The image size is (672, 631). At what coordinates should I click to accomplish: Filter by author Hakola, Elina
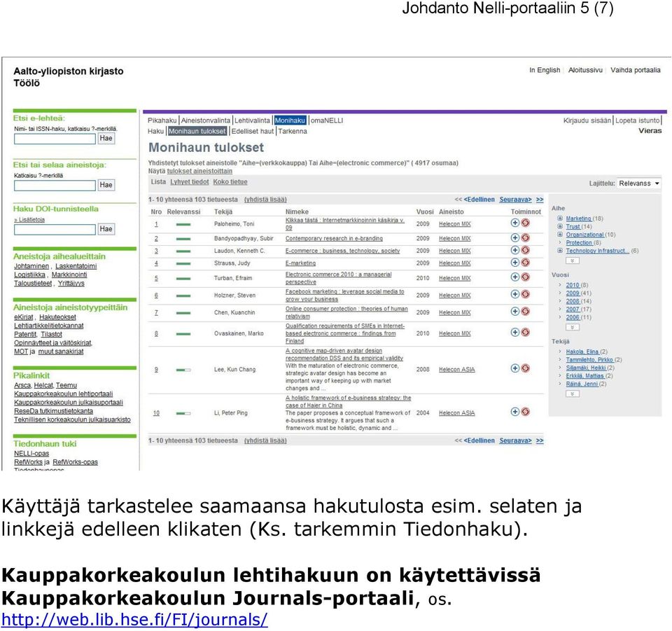(582, 352)
